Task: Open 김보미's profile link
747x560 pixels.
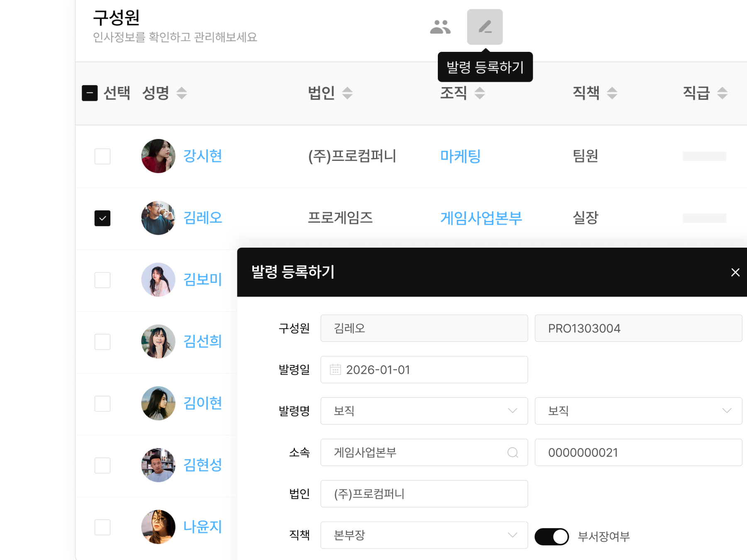Action: click(203, 280)
